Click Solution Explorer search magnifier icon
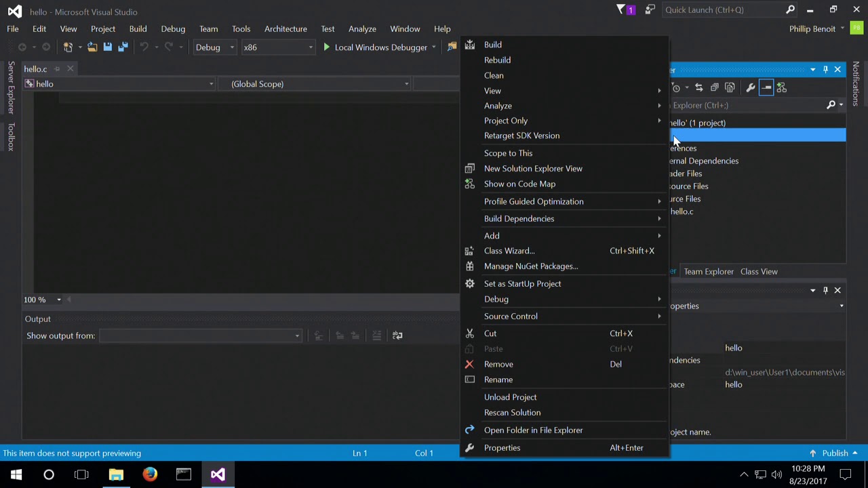This screenshot has width=868, height=488. pos(831,105)
